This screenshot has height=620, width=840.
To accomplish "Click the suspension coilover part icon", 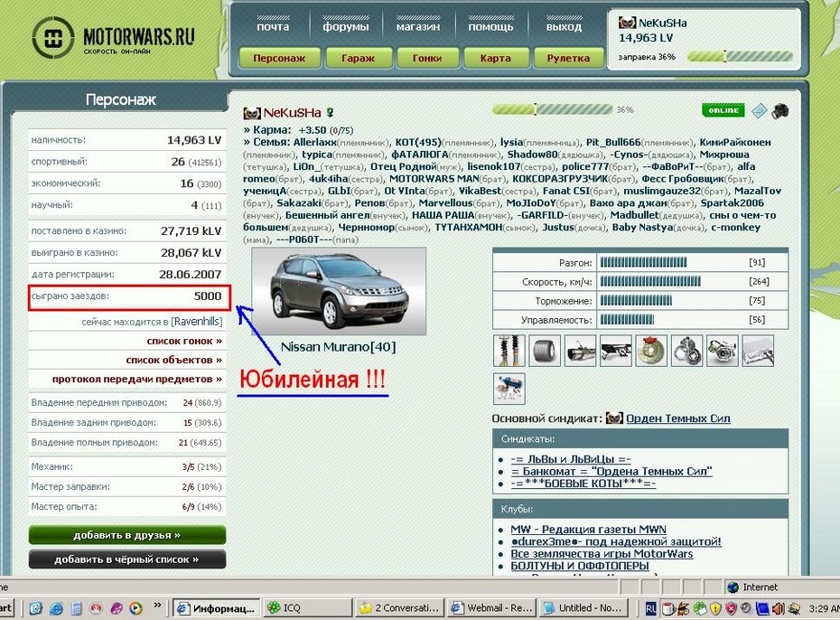I will (508, 351).
